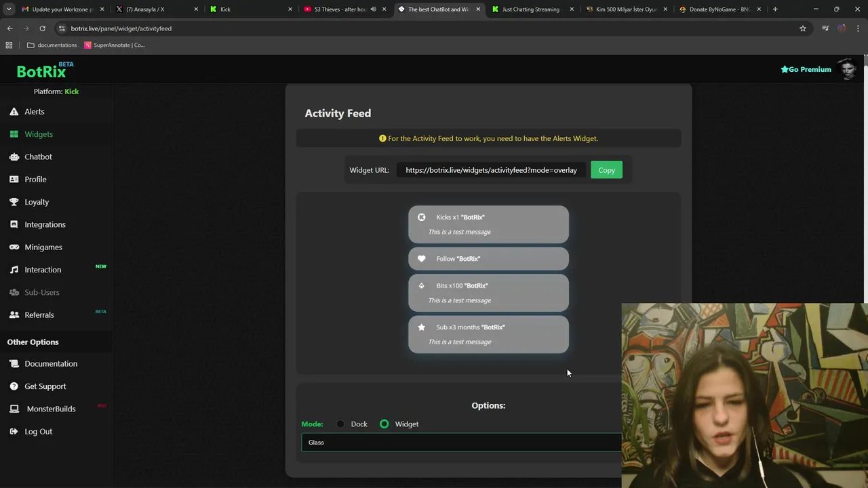868x488 pixels.
Task: Open the Sub-Users people icon
Action: [x=14, y=292]
